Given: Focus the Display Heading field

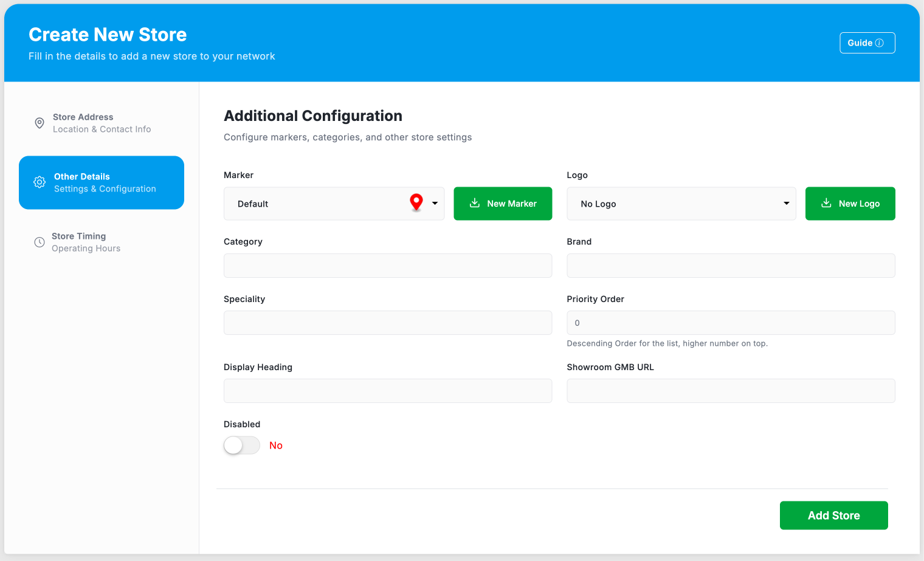Looking at the screenshot, I should coord(388,391).
